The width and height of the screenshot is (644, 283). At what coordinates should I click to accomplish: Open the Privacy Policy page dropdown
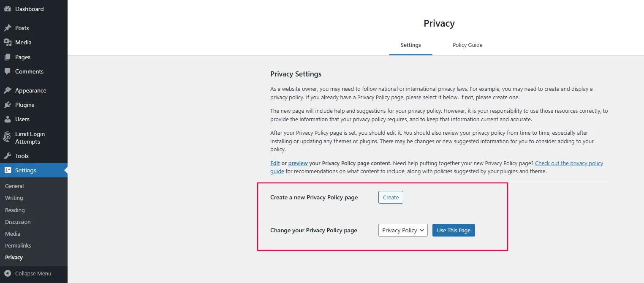402,230
